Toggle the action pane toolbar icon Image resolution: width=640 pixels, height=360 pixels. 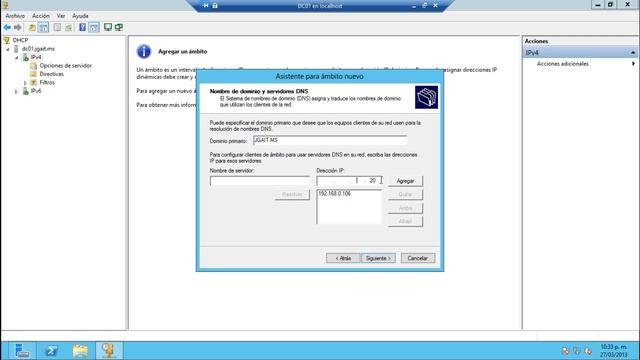pos(94,27)
